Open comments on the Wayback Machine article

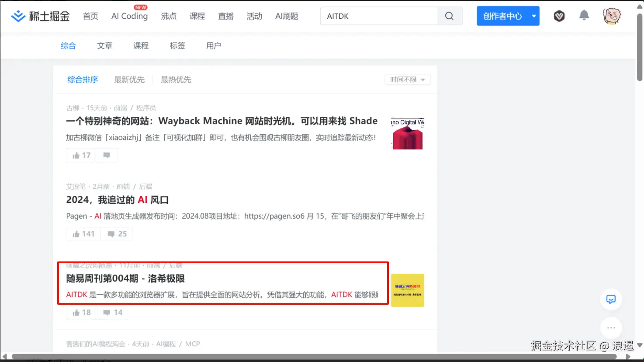(107, 155)
